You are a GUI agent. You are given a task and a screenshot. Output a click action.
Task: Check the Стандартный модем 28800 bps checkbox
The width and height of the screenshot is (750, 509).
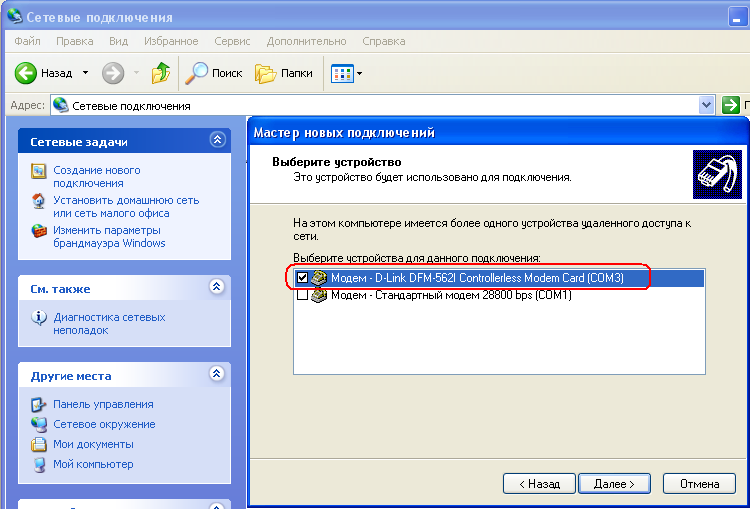pyautogui.click(x=302, y=296)
